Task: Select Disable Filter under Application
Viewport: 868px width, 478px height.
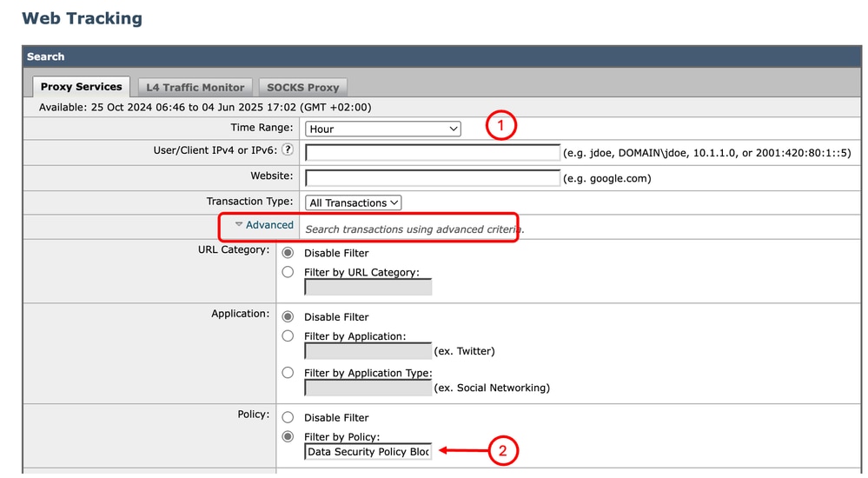Action: (288, 317)
